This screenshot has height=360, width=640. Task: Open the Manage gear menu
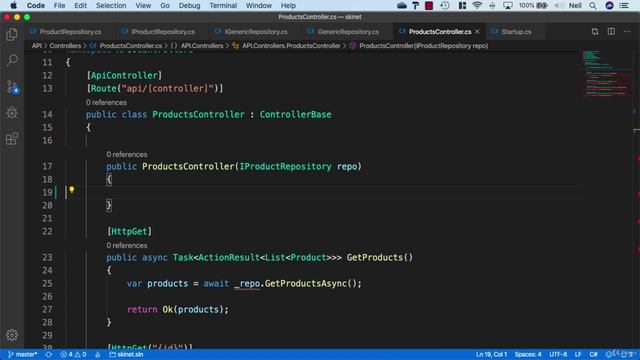tap(12, 335)
